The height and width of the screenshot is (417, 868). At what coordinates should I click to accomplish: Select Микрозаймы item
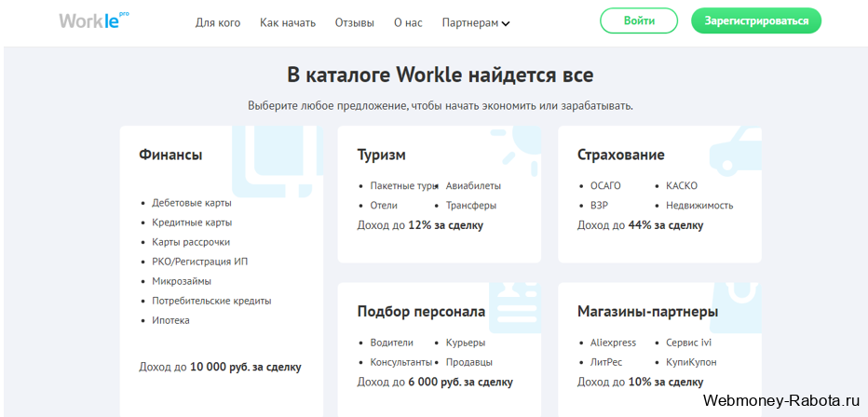(x=182, y=281)
